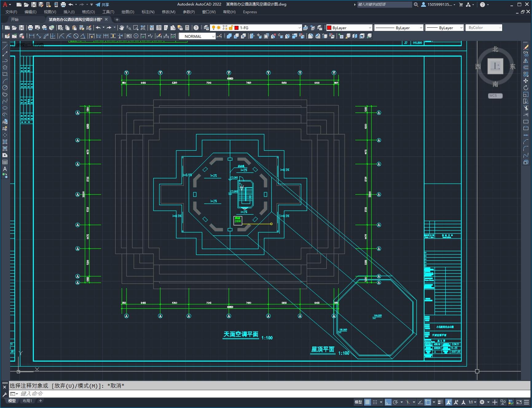Click Zoom Previous icon in toolbar
This screenshot has height=408, width=532.
(143, 28)
